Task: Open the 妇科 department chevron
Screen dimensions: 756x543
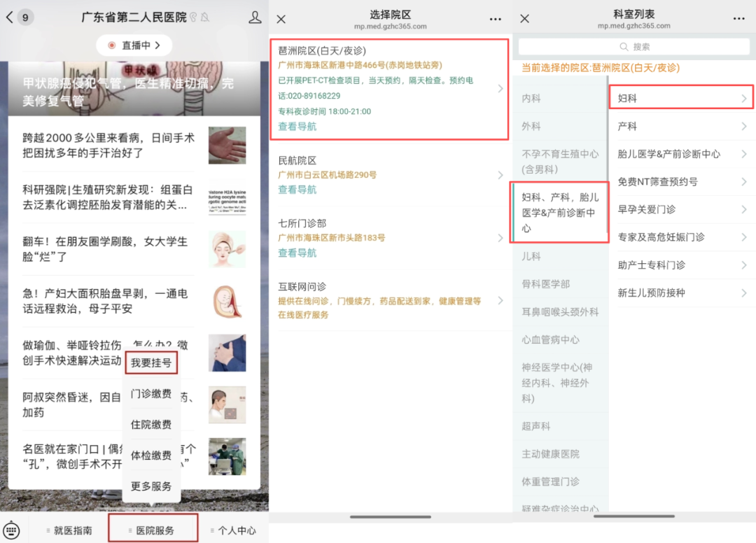Action: pos(743,99)
